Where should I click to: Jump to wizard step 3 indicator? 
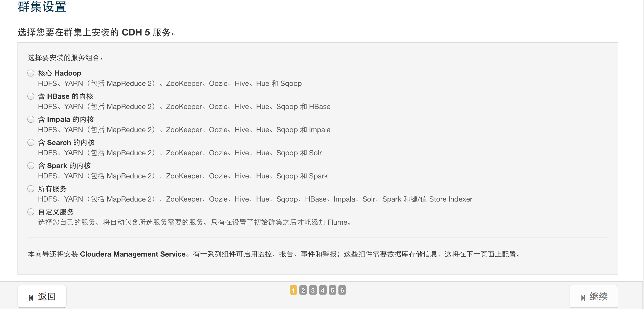coord(313,290)
